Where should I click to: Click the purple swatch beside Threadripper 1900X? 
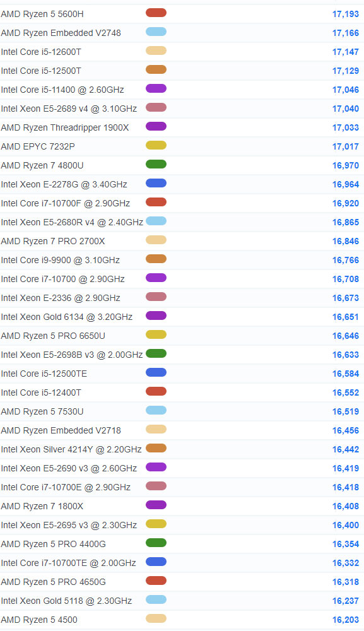156,126
